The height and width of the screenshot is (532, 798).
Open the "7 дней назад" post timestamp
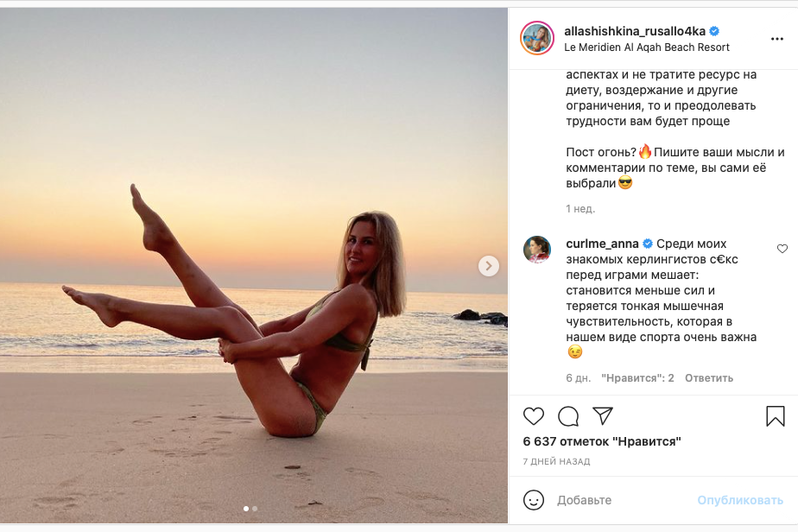(557, 462)
